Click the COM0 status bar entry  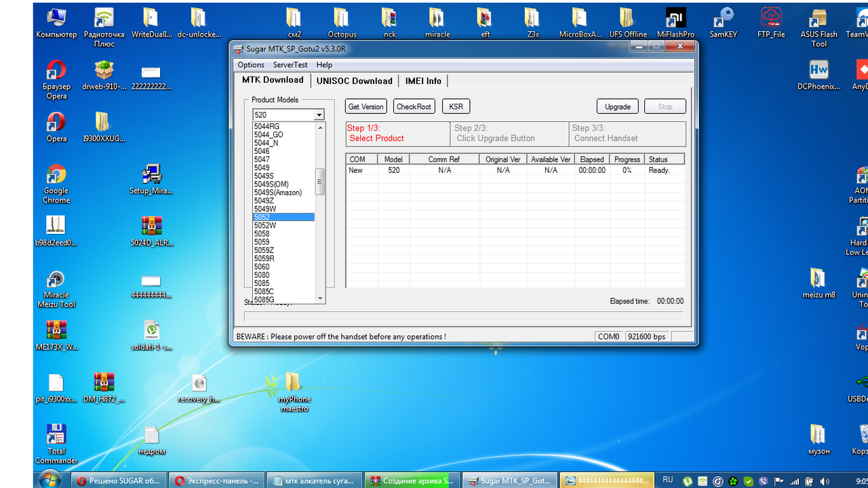(609, 336)
